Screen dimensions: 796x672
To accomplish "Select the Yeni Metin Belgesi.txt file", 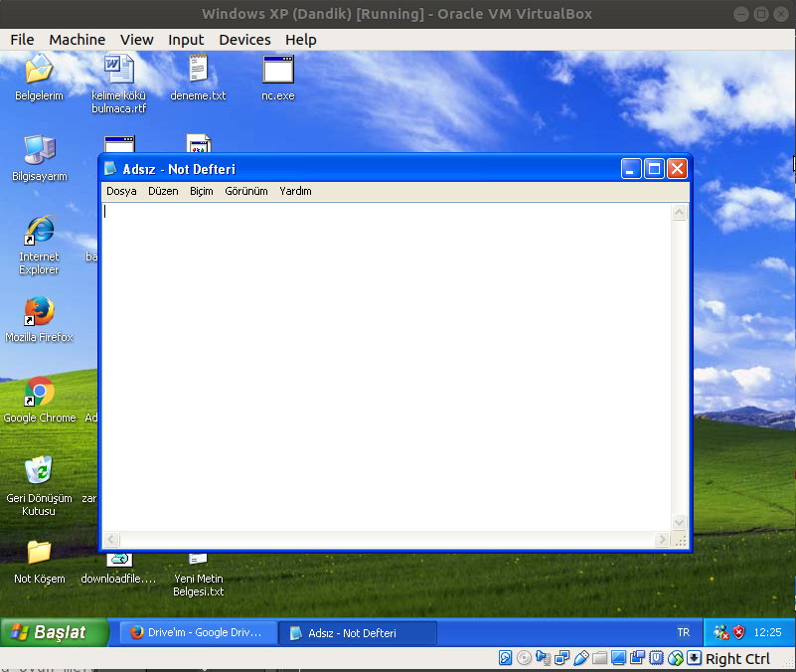I will point(198,575).
